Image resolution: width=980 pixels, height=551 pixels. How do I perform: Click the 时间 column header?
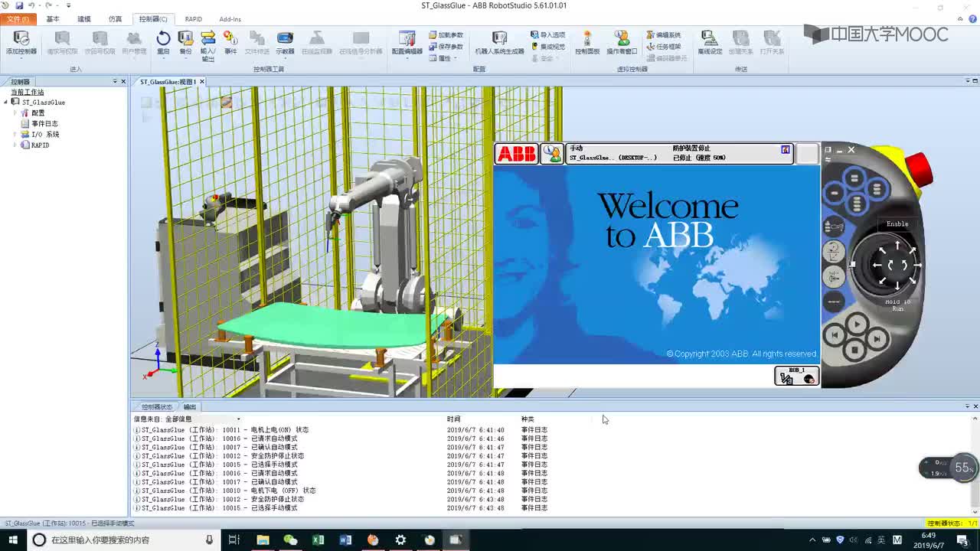coord(454,419)
